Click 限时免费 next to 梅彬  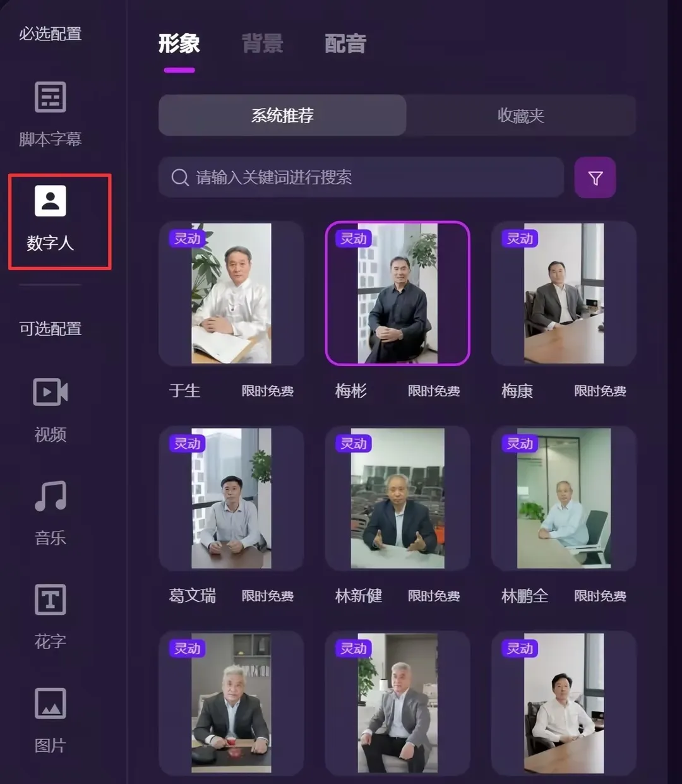click(x=434, y=391)
